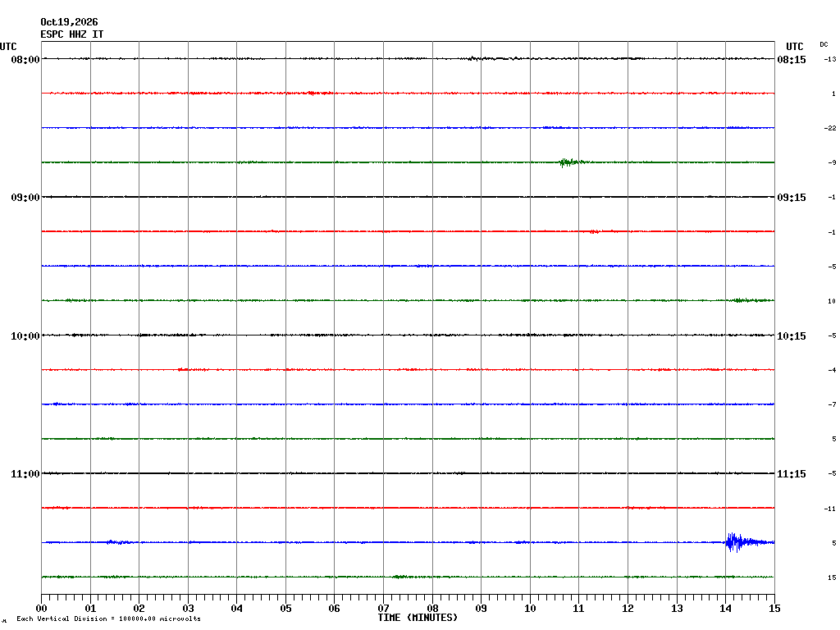Click the date label "Oct19,2026"
This screenshot has height=630, width=840.
coord(69,22)
